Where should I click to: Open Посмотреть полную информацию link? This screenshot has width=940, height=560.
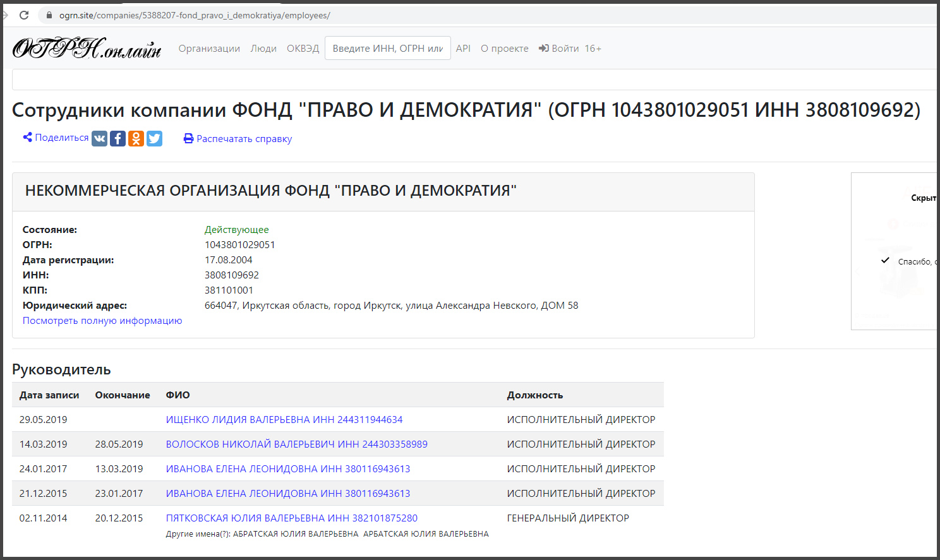coord(102,321)
